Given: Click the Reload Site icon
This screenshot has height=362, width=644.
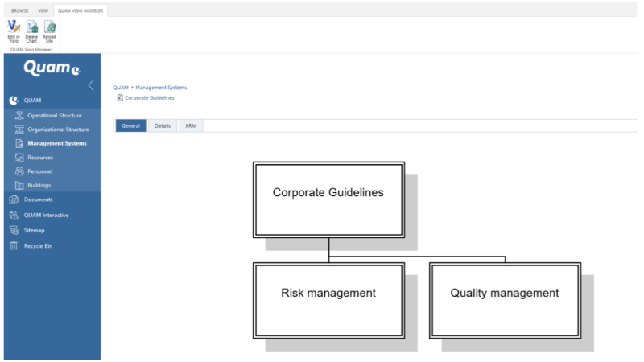Looking at the screenshot, I should [x=50, y=27].
